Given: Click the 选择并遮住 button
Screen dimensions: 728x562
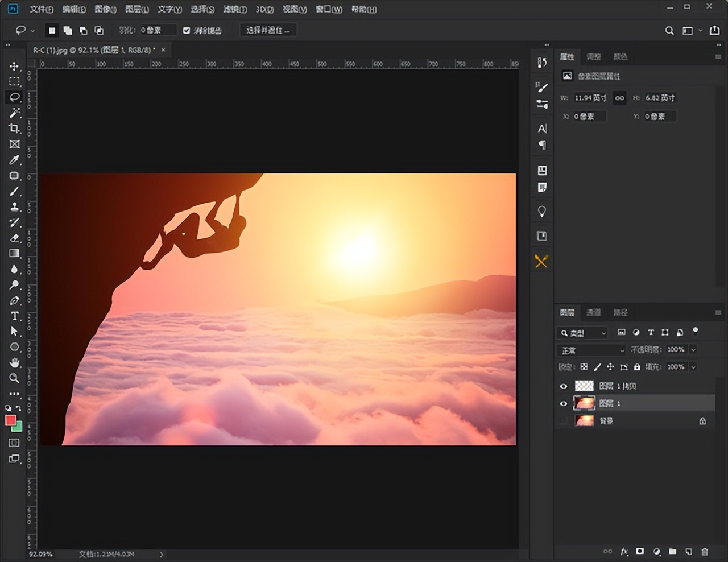Looking at the screenshot, I should [268, 30].
